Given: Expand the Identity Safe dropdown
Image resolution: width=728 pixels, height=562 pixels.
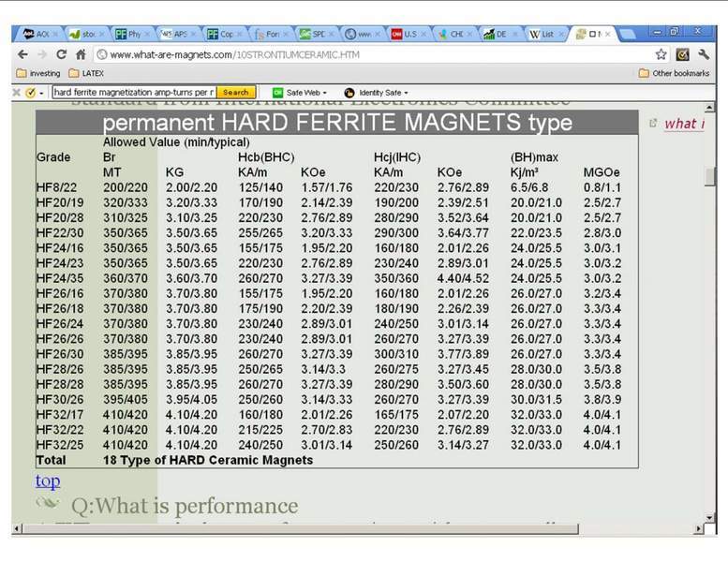Looking at the screenshot, I should point(376,93).
